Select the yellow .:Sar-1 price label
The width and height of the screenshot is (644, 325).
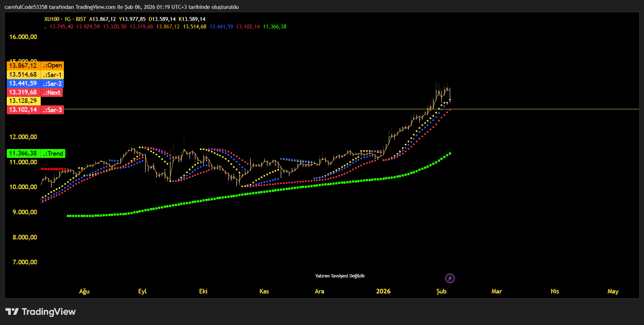coord(52,75)
